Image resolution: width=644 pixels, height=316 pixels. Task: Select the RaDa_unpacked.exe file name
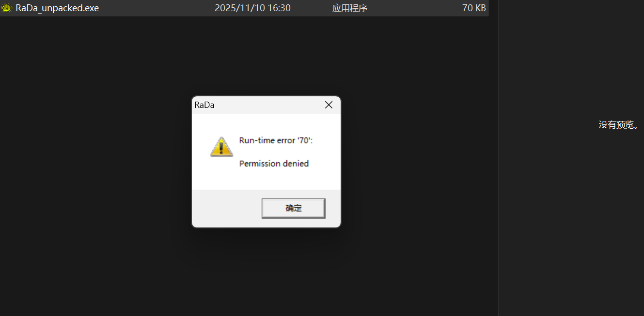coord(57,8)
